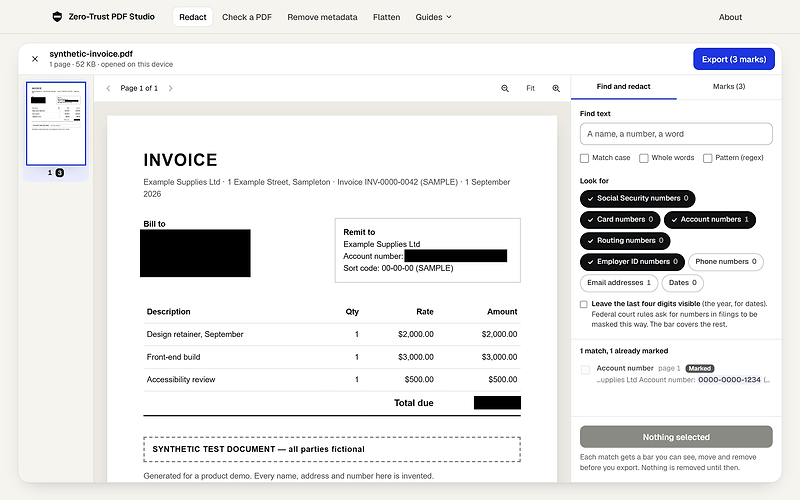The height and width of the screenshot is (500, 800).
Task: Click the 'Total due' label
Action: [414, 403]
